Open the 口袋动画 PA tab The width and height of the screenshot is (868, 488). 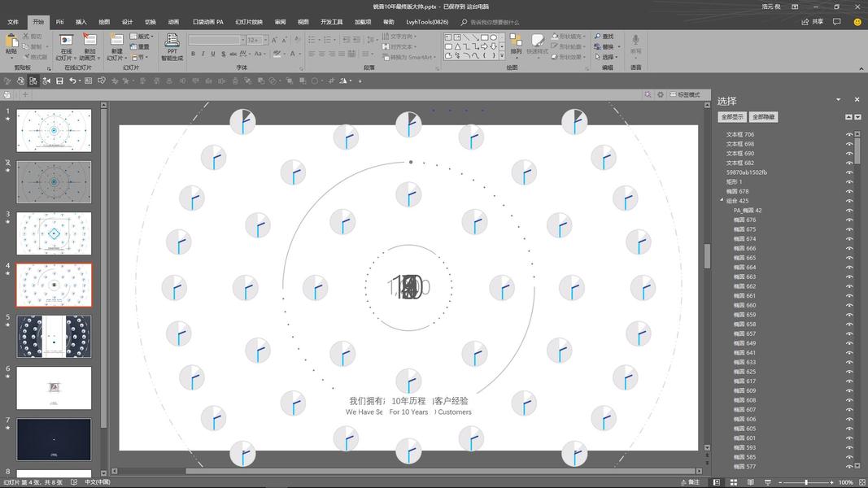208,22
